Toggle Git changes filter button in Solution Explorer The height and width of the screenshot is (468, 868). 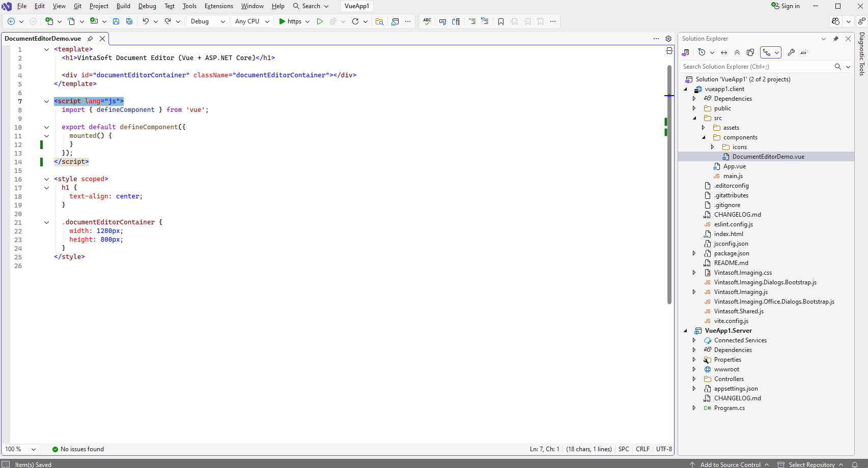click(767, 52)
